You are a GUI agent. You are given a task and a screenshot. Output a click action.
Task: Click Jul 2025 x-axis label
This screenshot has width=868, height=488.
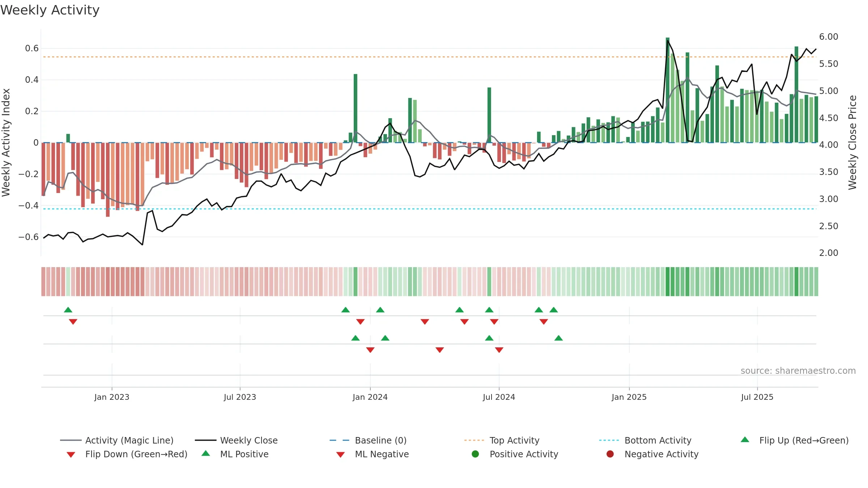tap(757, 397)
